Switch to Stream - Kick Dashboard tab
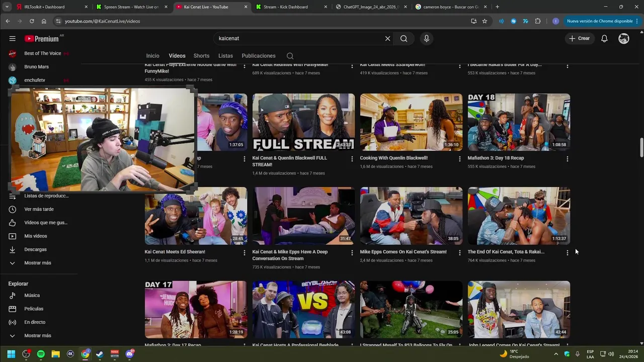The height and width of the screenshot is (362, 644). pos(291,7)
